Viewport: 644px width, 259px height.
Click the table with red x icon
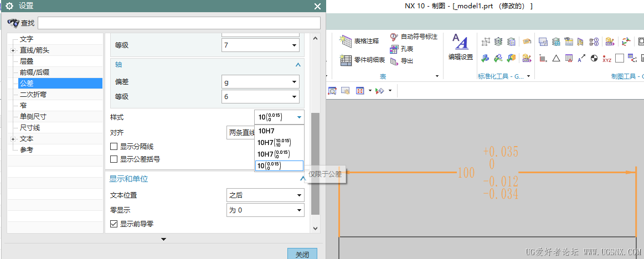tap(543, 58)
